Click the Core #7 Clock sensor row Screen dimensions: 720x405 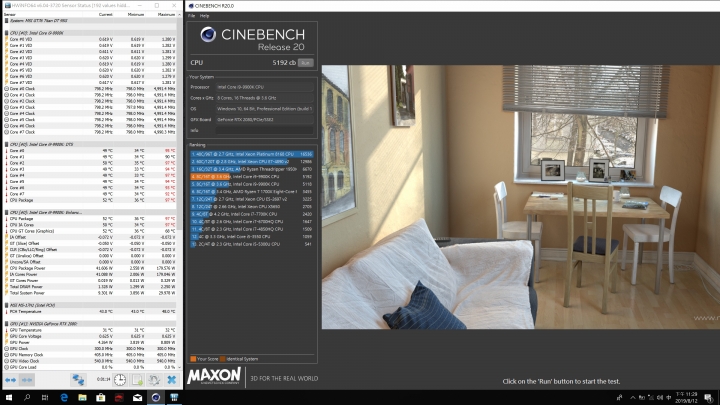point(90,132)
